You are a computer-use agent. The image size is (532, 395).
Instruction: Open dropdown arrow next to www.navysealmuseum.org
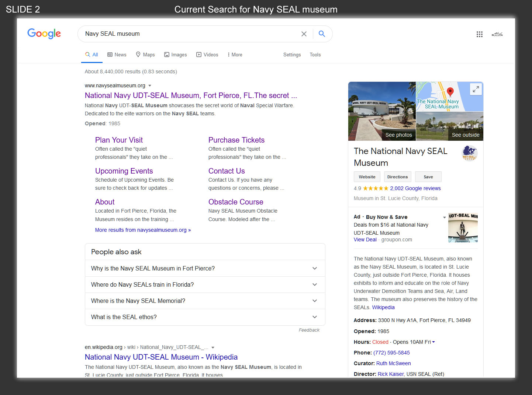tap(150, 86)
